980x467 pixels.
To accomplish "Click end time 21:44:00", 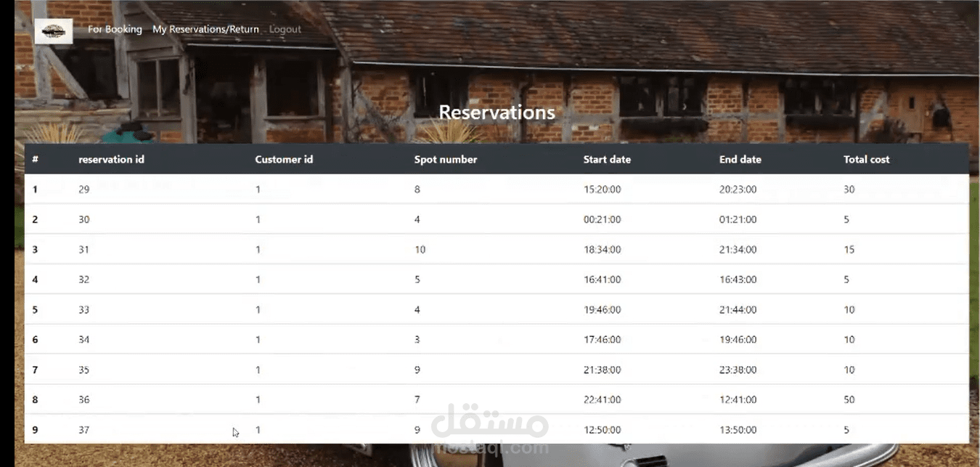I will (x=738, y=310).
